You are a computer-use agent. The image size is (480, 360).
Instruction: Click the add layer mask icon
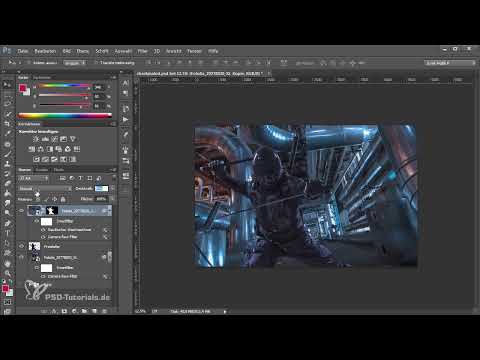tap(64, 311)
